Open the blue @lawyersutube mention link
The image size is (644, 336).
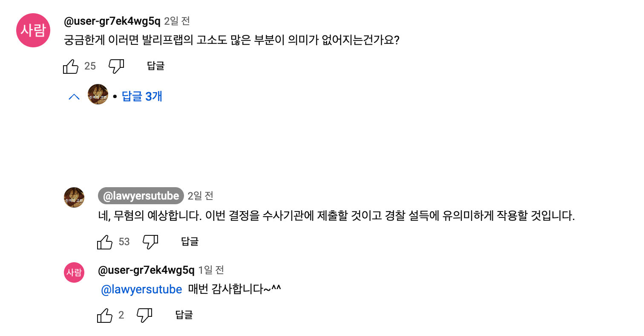pyautogui.click(x=141, y=290)
